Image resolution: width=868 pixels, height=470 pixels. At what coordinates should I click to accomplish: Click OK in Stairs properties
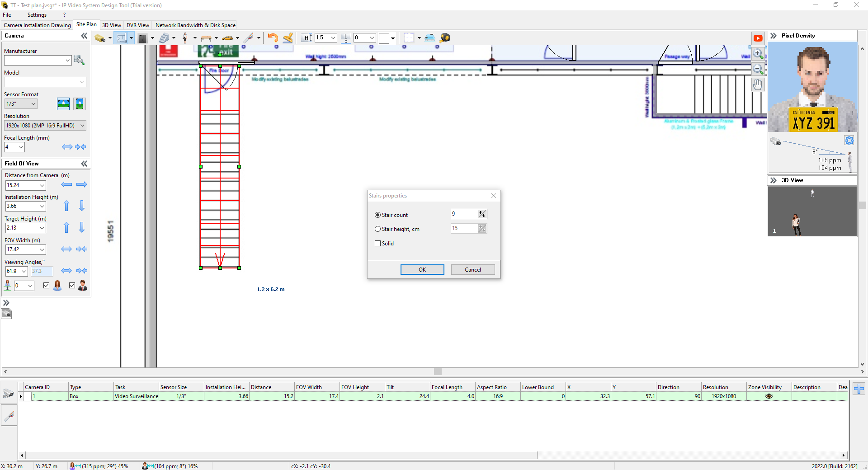[x=422, y=270]
